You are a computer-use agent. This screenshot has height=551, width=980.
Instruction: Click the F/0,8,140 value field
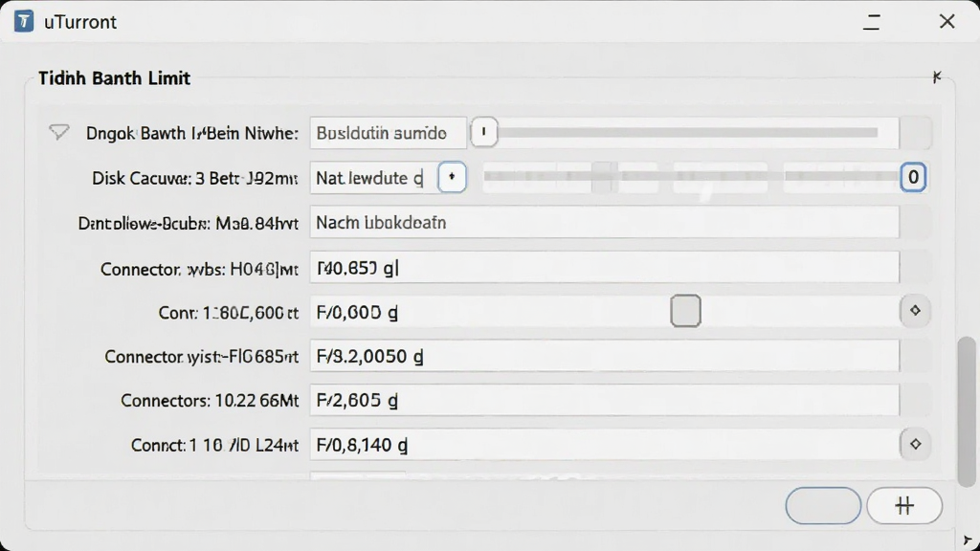(605, 445)
